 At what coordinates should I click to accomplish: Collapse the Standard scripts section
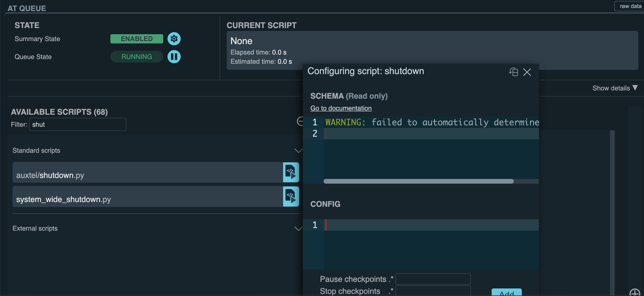coord(298,151)
